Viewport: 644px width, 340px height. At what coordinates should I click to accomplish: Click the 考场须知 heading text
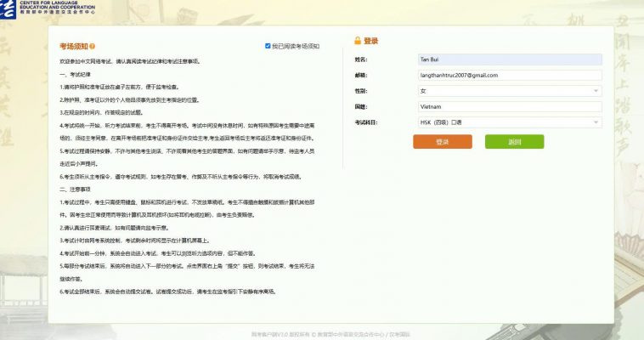pos(74,47)
